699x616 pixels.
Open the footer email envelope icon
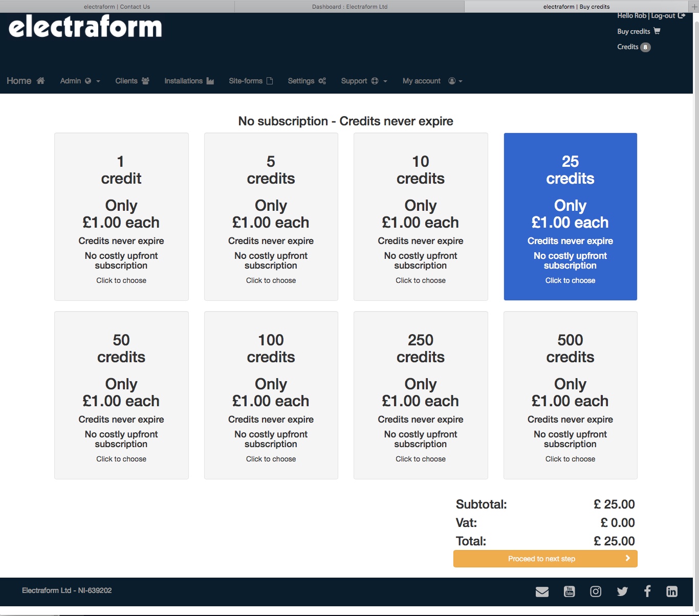(x=542, y=591)
